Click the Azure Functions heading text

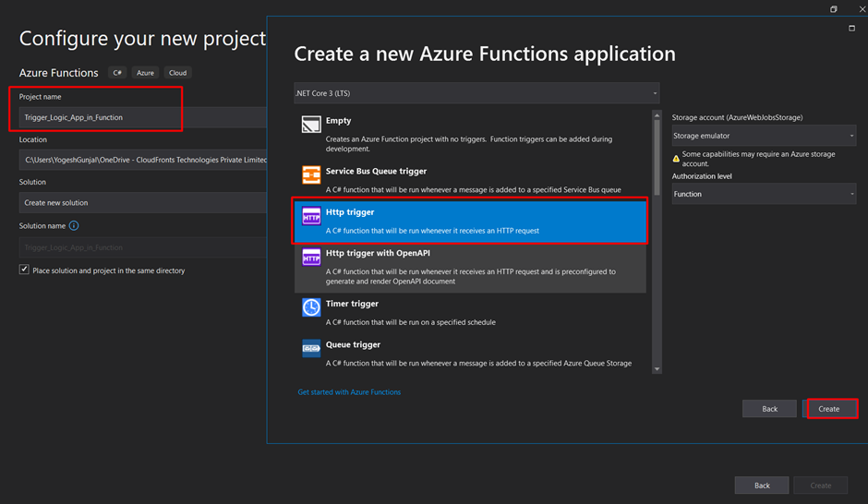pos(59,73)
